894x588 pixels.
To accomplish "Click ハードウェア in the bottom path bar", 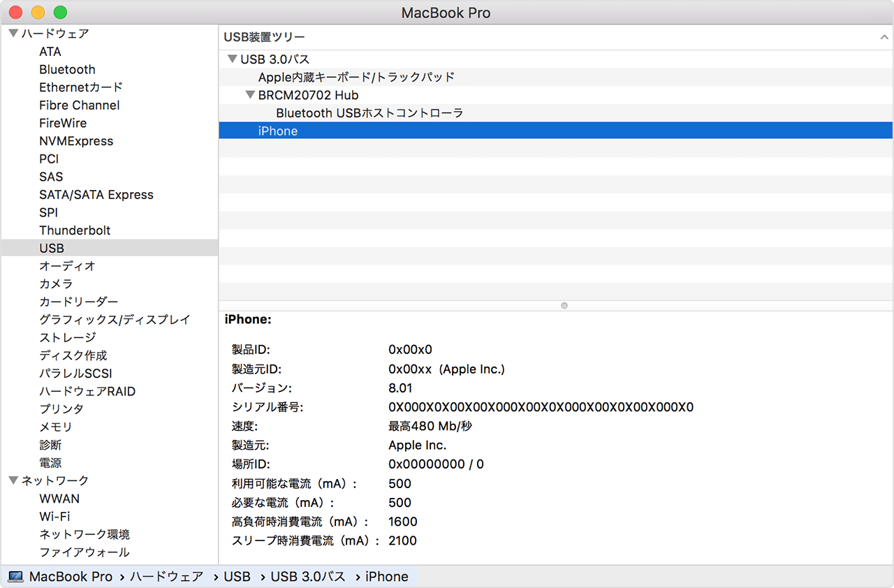I will point(167,577).
